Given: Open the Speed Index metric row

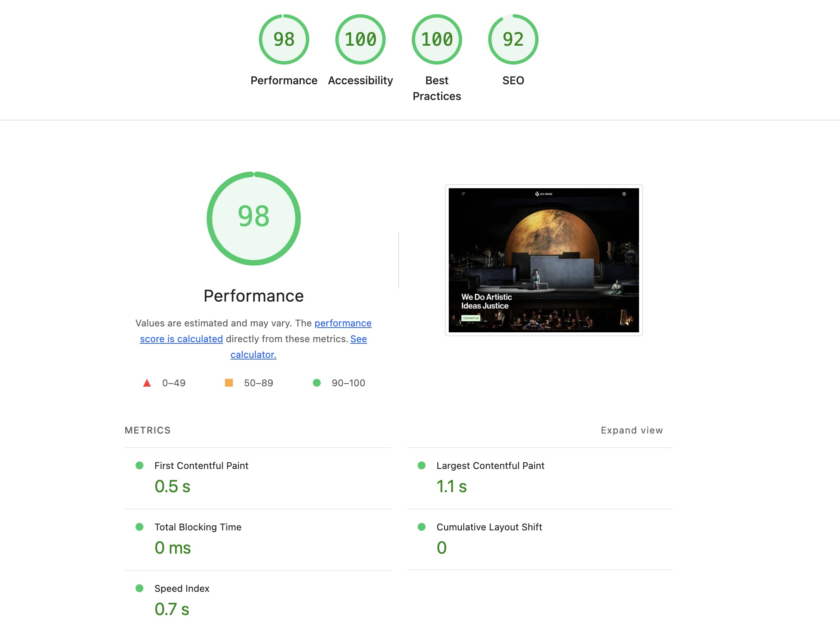Looking at the screenshot, I should [x=182, y=588].
